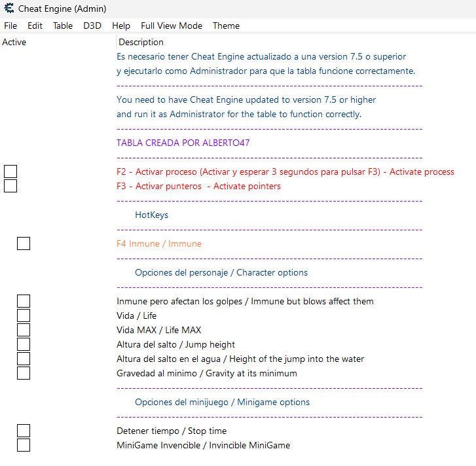Select Gravity at its minimum description

(207, 373)
